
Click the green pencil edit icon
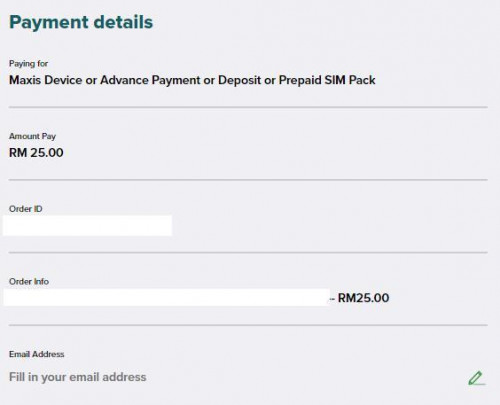(x=477, y=378)
